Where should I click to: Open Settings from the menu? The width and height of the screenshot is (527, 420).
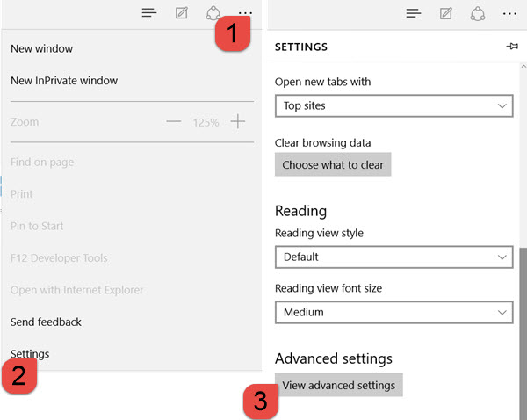point(30,354)
